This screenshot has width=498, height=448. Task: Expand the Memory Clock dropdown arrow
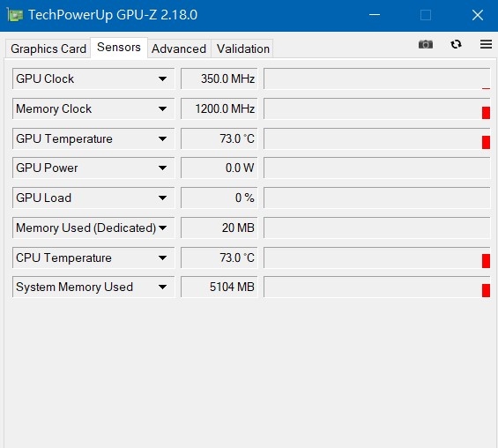(x=162, y=108)
